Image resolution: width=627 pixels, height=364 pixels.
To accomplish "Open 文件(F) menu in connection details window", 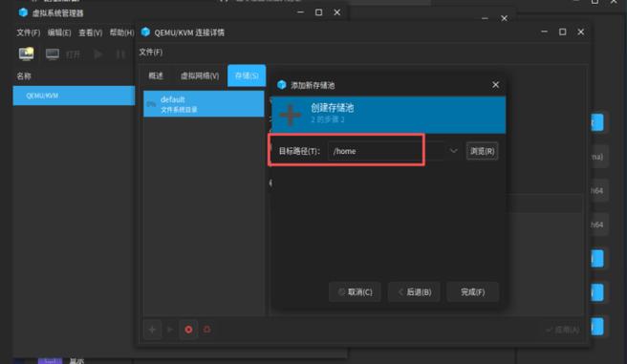I will tap(151, 52).
